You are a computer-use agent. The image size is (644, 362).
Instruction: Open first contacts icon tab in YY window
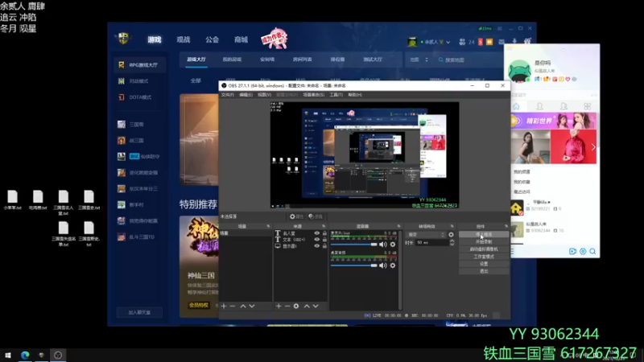point(539,106)
